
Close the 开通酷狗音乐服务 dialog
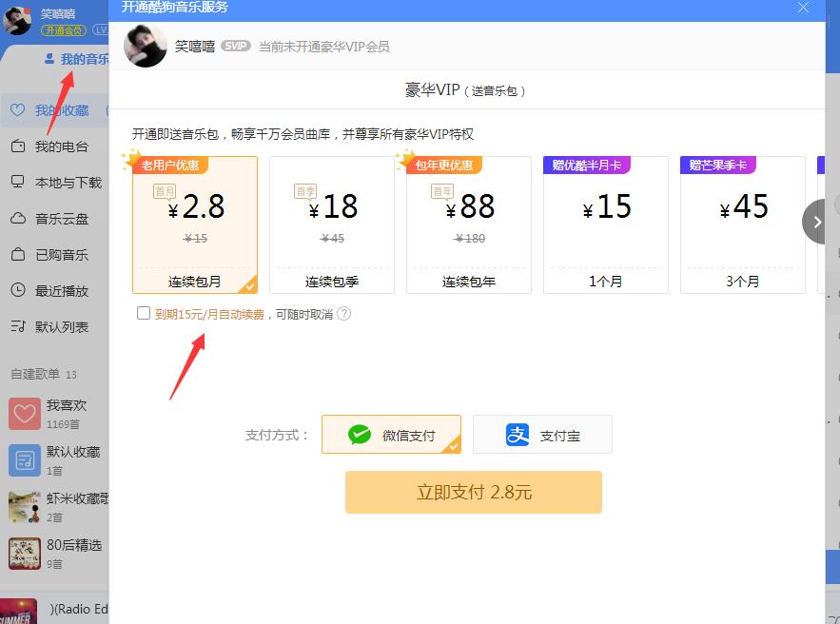803,8
